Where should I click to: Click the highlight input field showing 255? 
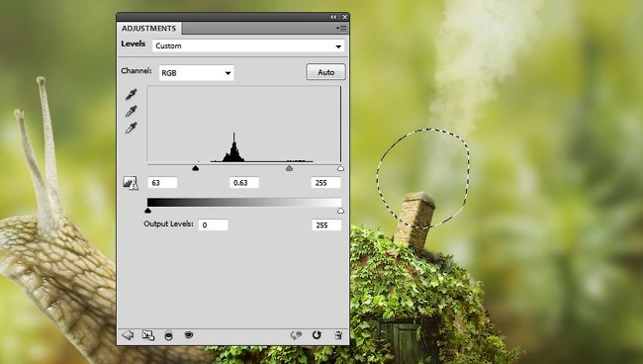pyautogui.click(x=326, y=183)
